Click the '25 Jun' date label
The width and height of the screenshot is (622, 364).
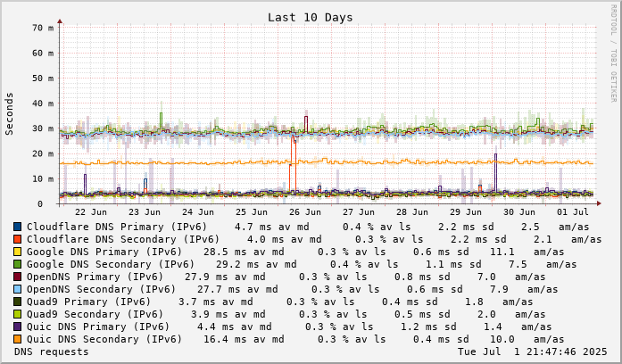pos(252,212)
